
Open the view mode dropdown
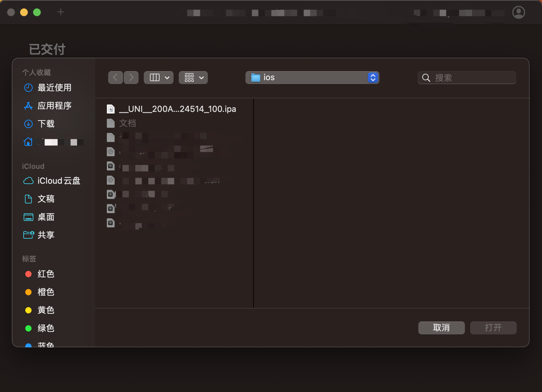158,77
